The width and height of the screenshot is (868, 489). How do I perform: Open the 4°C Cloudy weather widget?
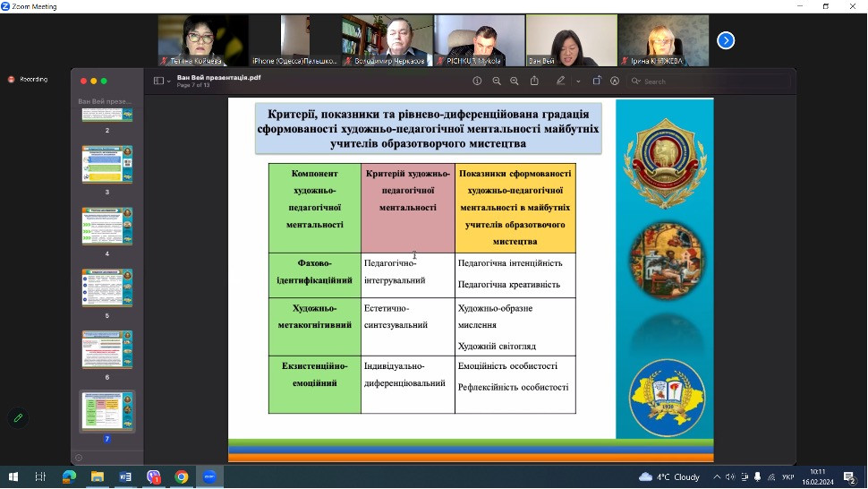click(669, 476)
